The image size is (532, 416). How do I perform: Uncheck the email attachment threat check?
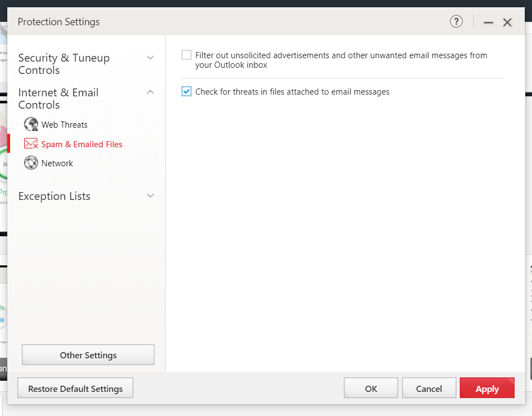coord(186,91)
